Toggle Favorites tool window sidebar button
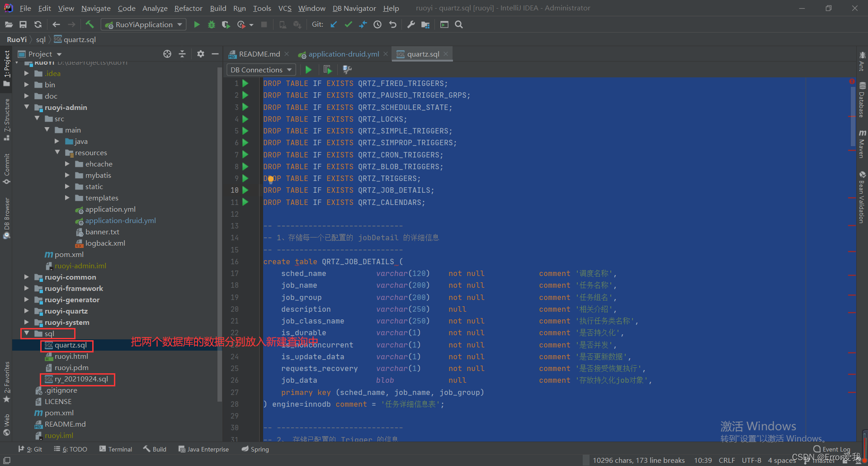 pos(6,383)
